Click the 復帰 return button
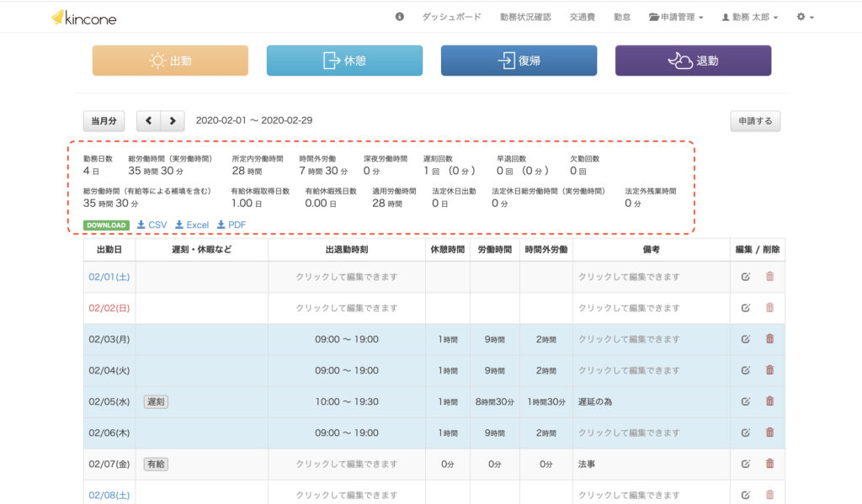Viewport: 862px width, 504px height. tap(519, 61)
